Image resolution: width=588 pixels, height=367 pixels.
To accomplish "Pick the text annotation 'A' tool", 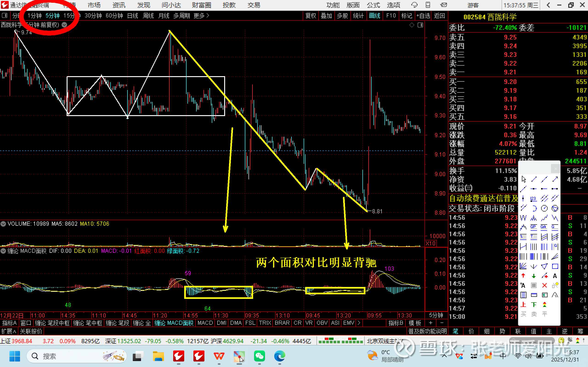I will click(x=555, y=276).
